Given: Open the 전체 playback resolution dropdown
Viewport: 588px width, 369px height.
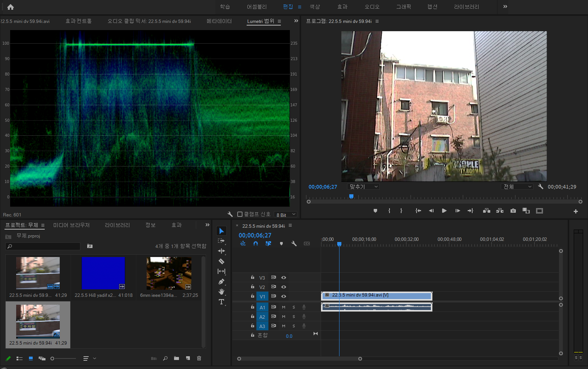Looking at the screenshot, I should click(517, 187).
